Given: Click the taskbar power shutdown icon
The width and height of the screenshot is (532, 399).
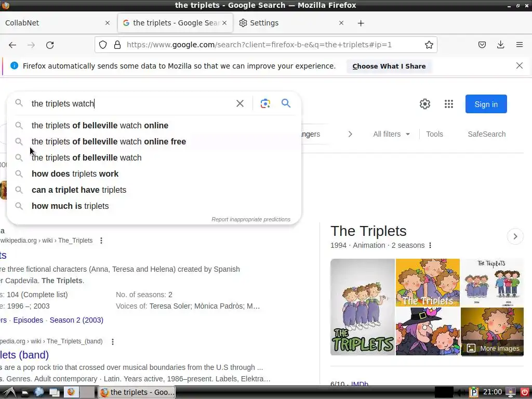Looking at the screenshot, I should coord(525,392).
